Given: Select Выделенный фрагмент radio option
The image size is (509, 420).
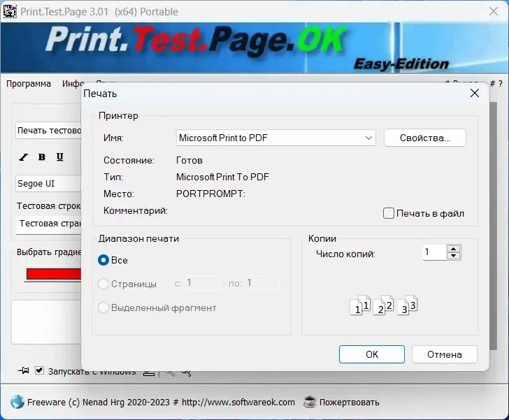Looking at the screenshot, I should click(103, 307).
